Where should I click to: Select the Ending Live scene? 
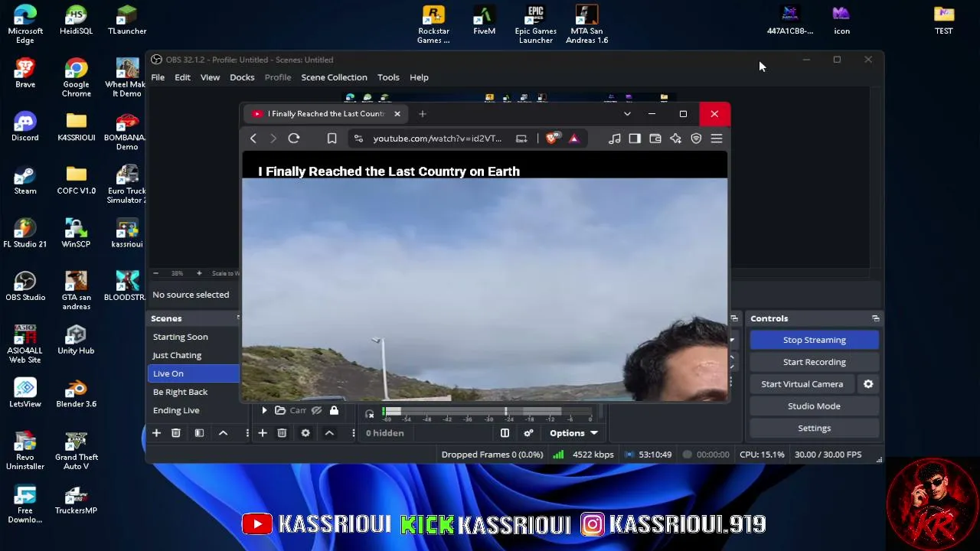tap(194, 410)
